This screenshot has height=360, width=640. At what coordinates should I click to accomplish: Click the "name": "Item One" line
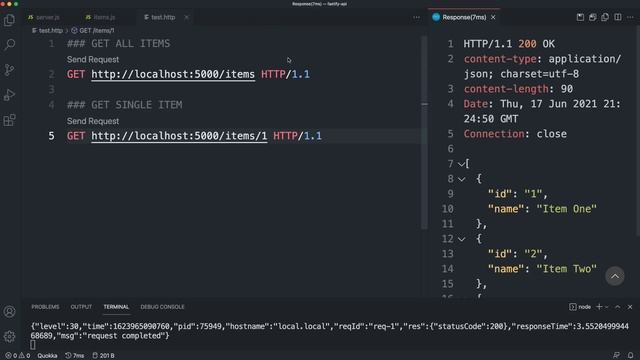[x=542, y=209]
